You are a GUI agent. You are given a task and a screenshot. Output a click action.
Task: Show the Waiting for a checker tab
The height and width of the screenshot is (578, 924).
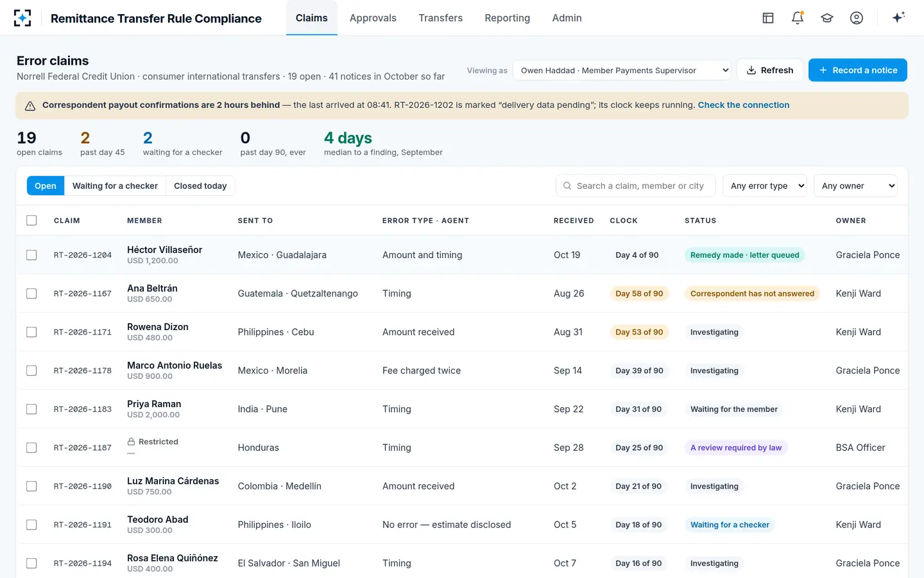[x=115, y=186]
